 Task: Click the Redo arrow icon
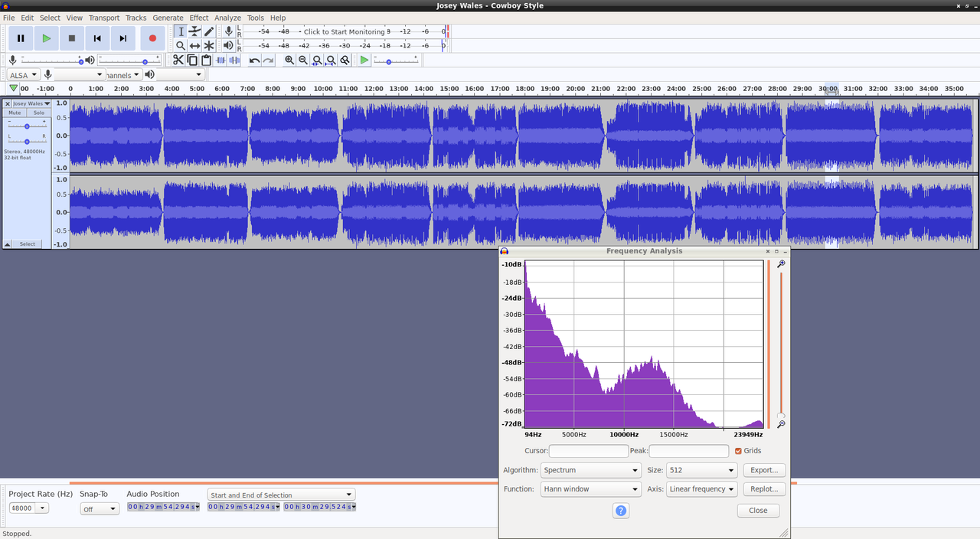click(x=268, y=60)
